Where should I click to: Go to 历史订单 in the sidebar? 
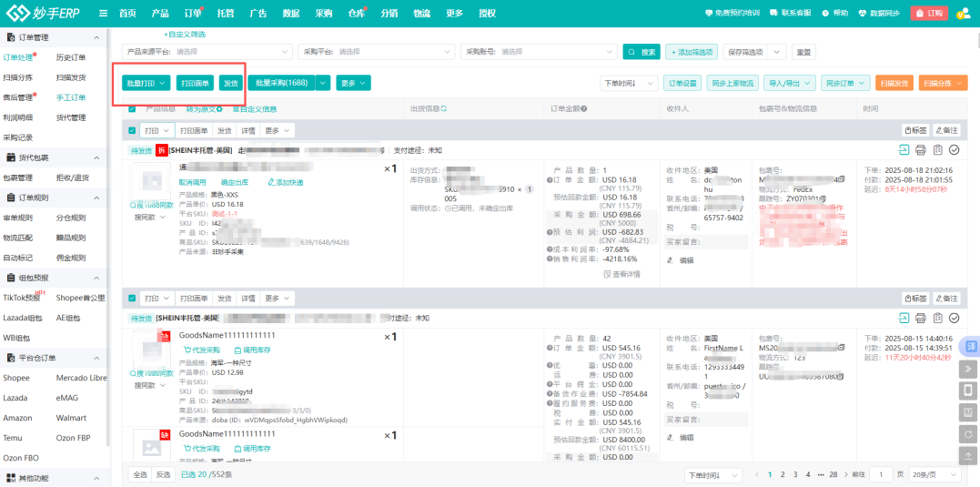[71, 57]
